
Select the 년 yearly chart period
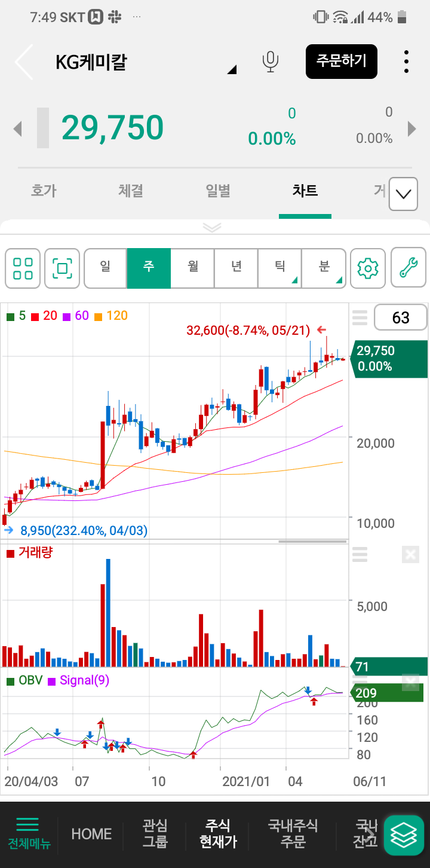pos(236,268)
